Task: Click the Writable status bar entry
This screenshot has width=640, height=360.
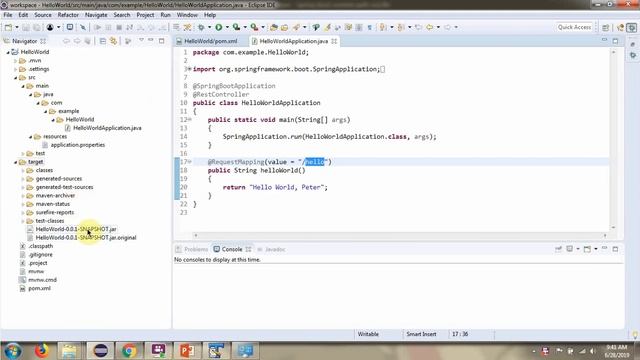Action: click(x=368, y=334)
